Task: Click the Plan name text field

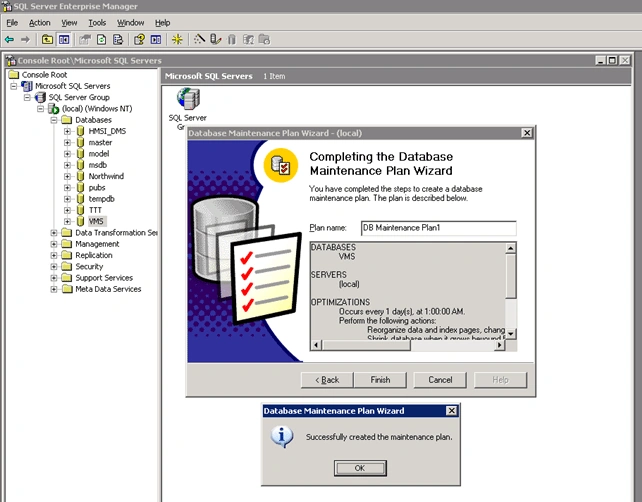Action: tap(439, 228)
